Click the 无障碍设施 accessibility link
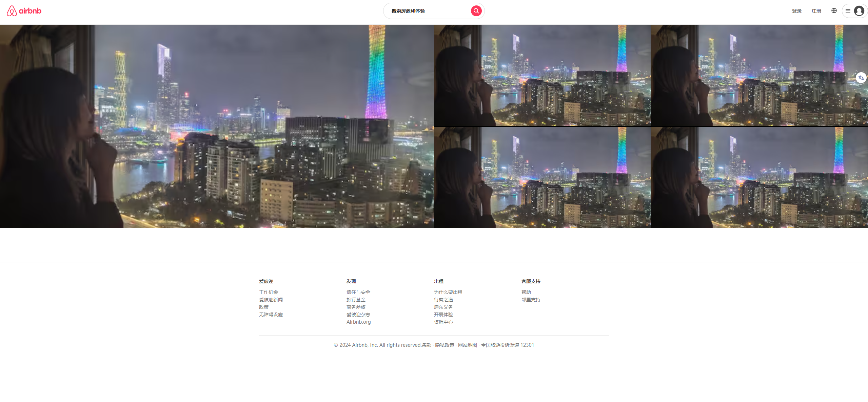Screen dimensions: 868x402 coord(271,315)
